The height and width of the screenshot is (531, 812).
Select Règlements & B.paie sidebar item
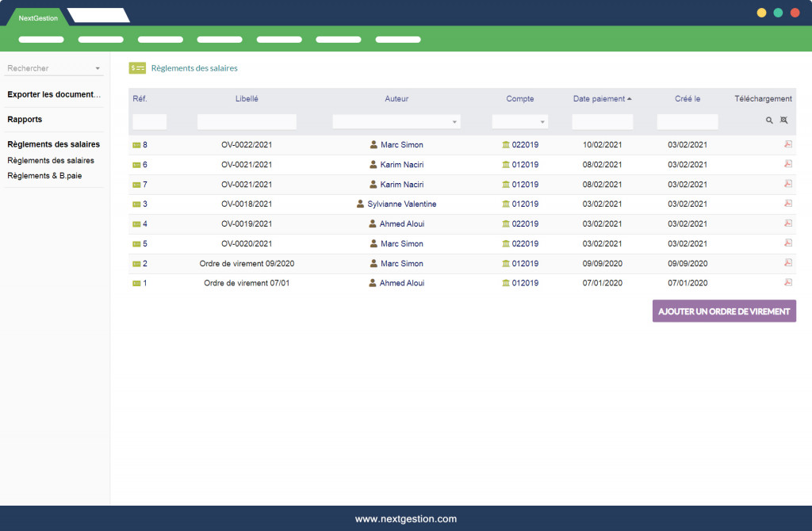tap(44, 176)
